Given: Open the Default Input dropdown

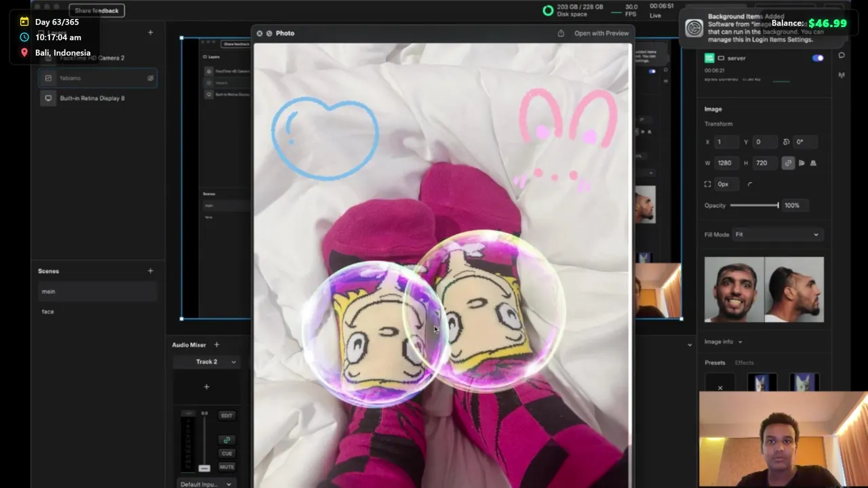Looking at the screenshot, I should 205,484.
